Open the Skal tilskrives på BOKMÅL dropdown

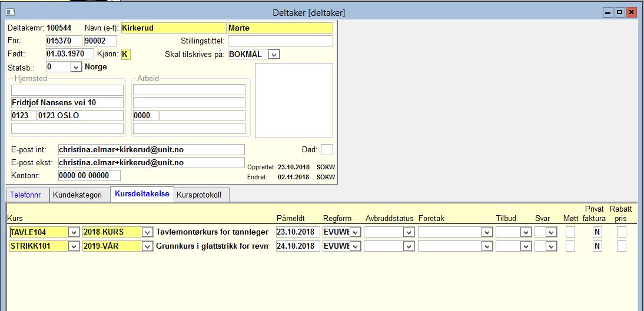275,54
